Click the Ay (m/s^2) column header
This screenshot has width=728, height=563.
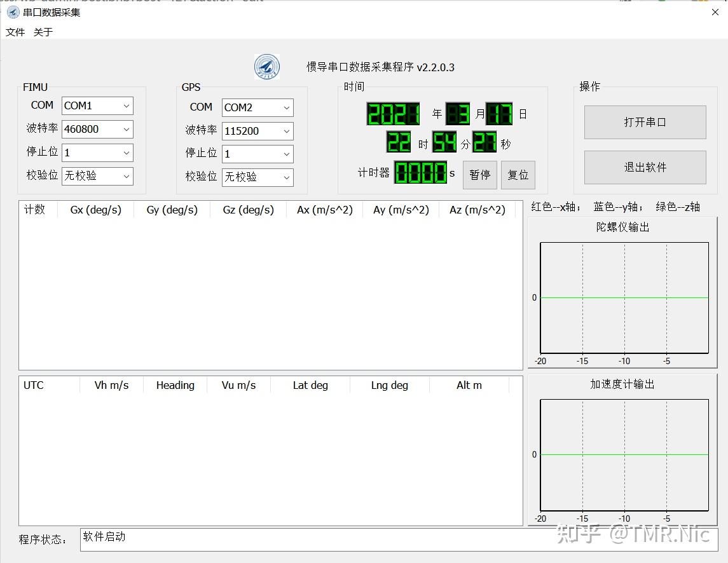click(401, 210)
